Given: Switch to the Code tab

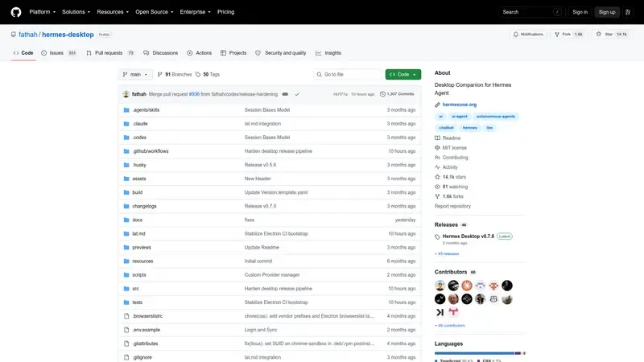Looking at the screenshot, I should (23, 53).
